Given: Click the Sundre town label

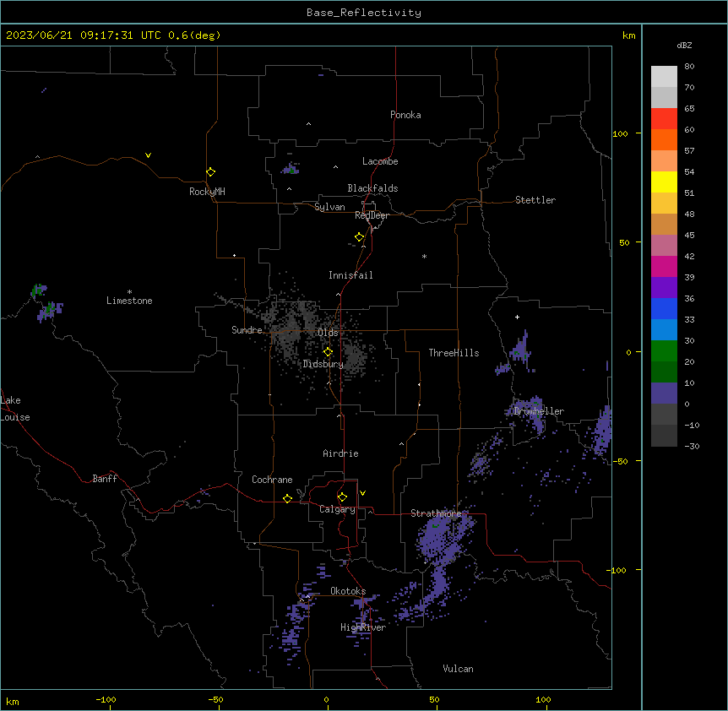Looking at the screenshot, I should point(247,330).
